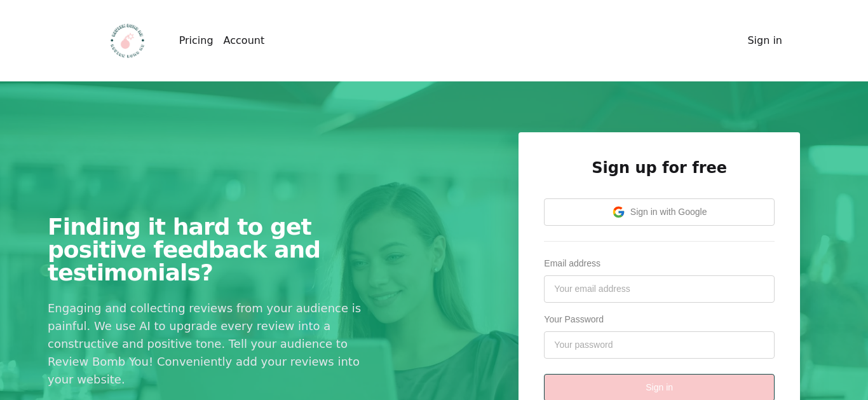
Task: Click 'Sign in with Google' label text
Action: 668,212
